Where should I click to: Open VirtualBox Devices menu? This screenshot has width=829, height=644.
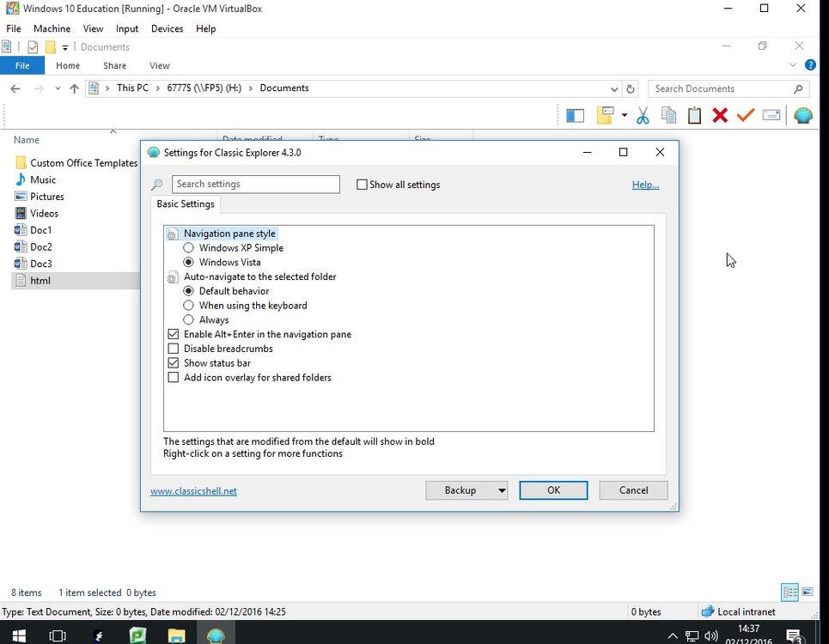coord(167,28)
